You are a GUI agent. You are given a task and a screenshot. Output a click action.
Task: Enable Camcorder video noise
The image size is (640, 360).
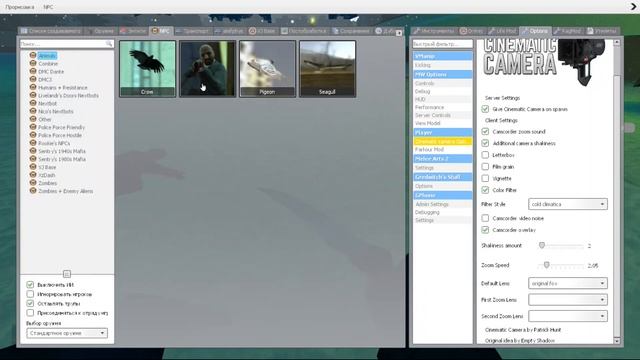[485, 218]
